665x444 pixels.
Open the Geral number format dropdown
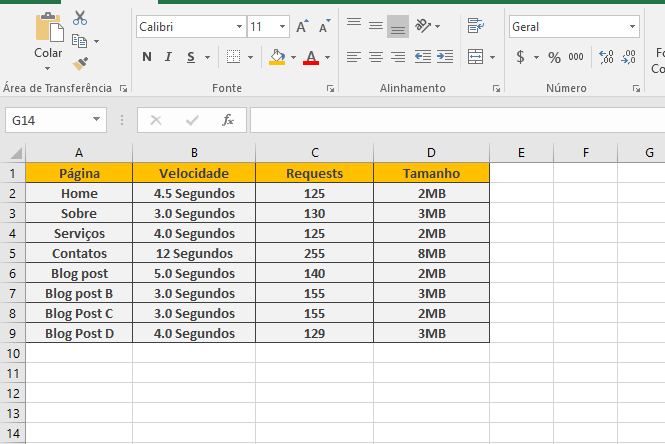point(632,26)
